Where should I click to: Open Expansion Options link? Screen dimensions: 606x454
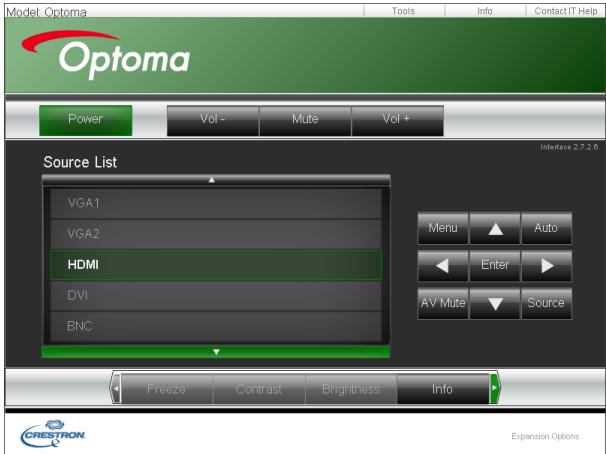[x=545, y=436]
